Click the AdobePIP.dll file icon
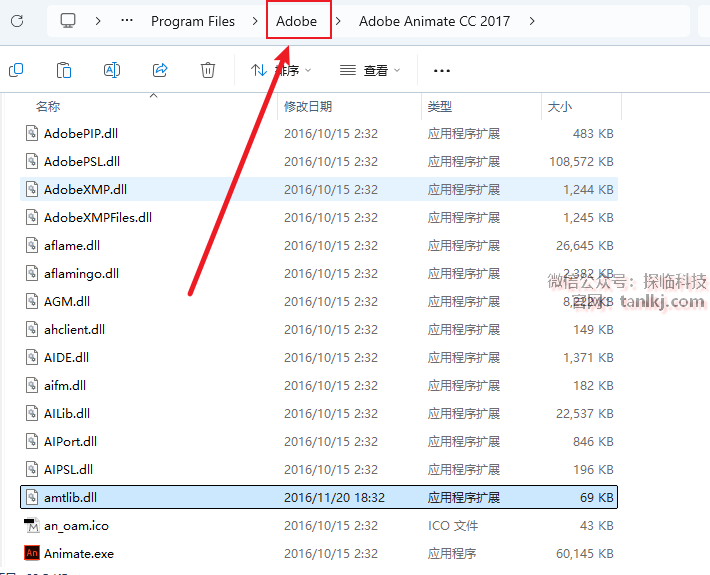Viewport: 710px width, 575px height. point(32,134)
